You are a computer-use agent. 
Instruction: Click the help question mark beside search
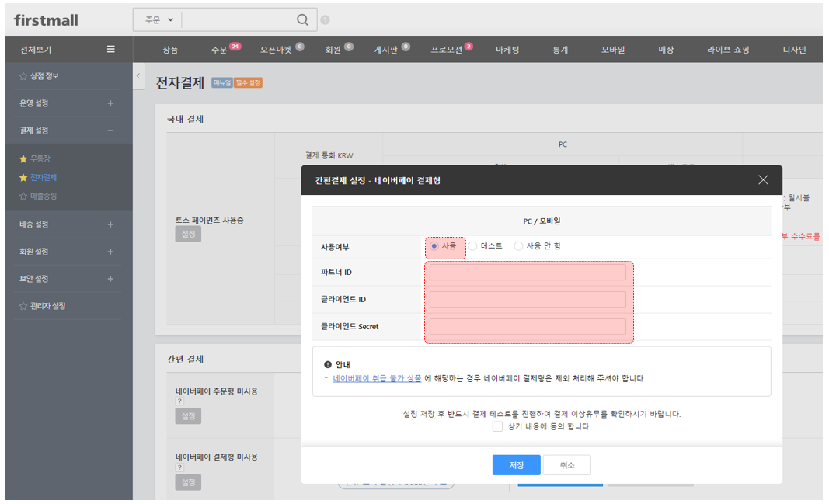point(325,20)
